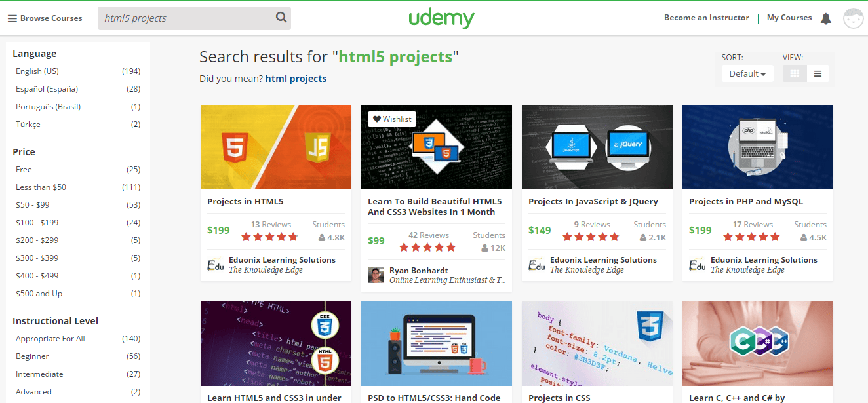868x403 pixels.
Task: Open Projects in PHP and MySQL thumbnail
Action: click(758, 147)
